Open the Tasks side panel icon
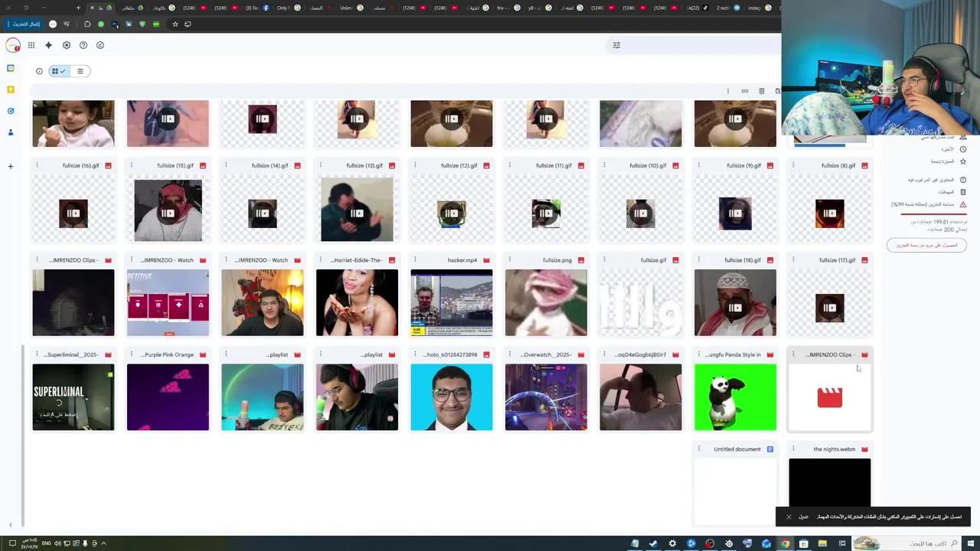 (x=11, y=111)
